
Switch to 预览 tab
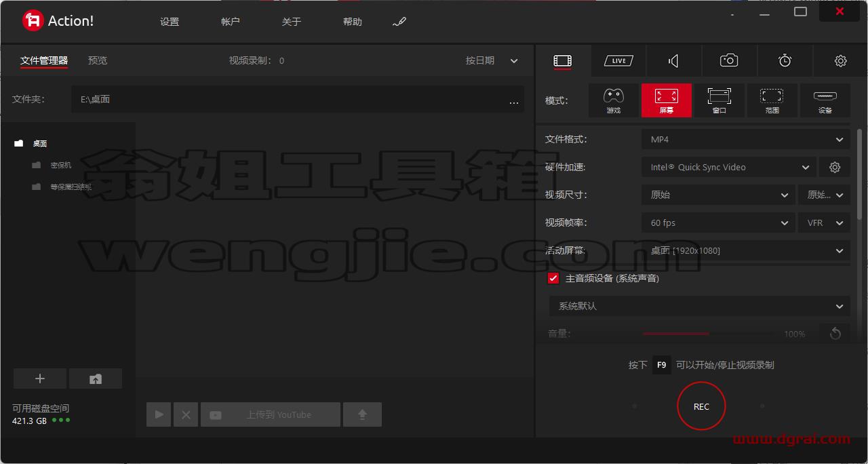pos(98,60)
